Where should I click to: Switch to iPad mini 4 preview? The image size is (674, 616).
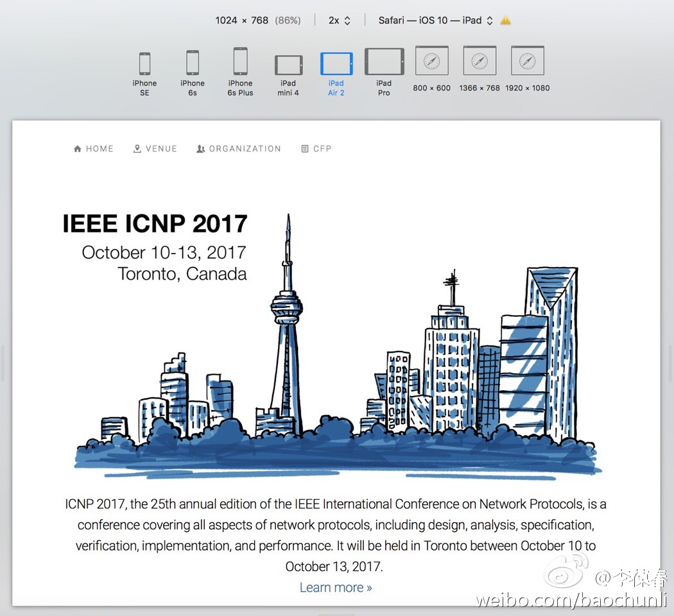pos(288,65)
